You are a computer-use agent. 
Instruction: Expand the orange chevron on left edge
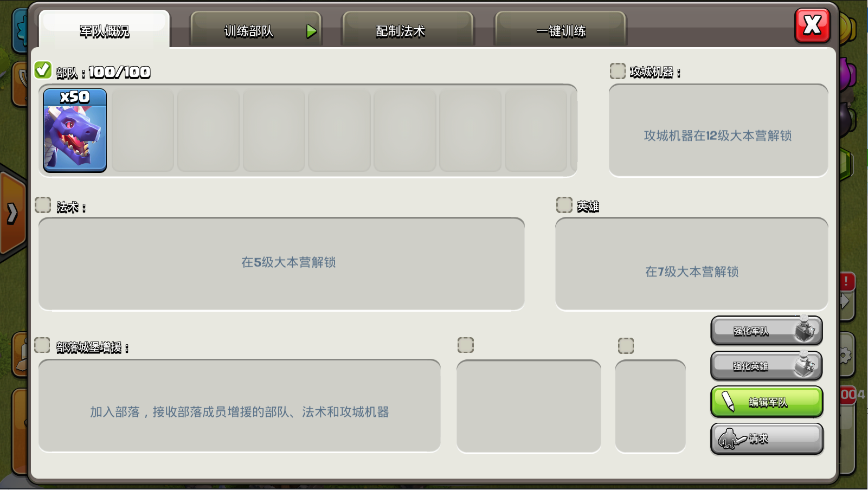[x=12, y=213]
